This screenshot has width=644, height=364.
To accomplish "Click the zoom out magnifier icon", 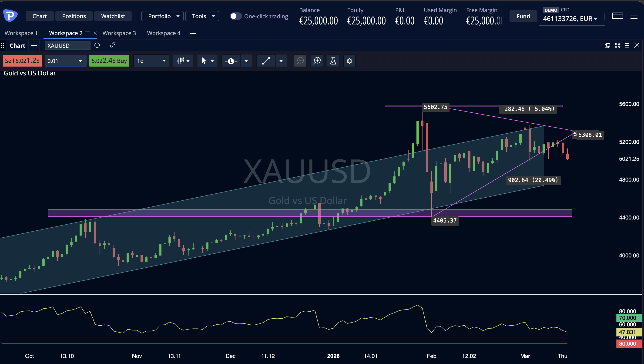I will pyautogui.click(x=300, y=61).
